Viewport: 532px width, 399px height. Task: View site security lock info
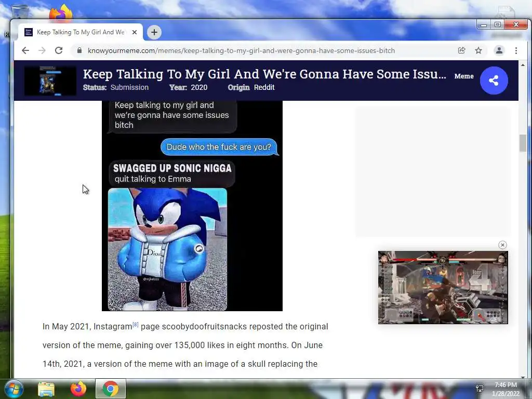pos(79,50)
